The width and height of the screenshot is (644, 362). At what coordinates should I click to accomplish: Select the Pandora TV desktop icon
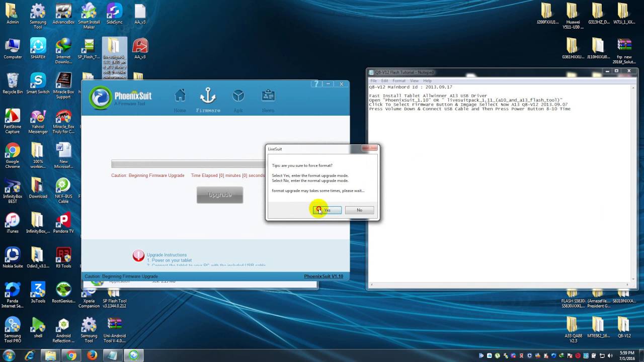[x=63, y=222]
